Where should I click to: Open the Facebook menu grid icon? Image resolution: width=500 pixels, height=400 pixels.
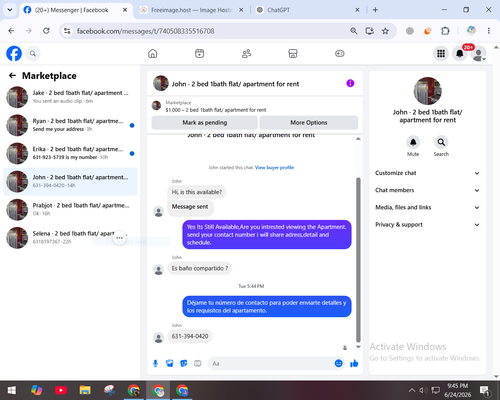[441, 53]
